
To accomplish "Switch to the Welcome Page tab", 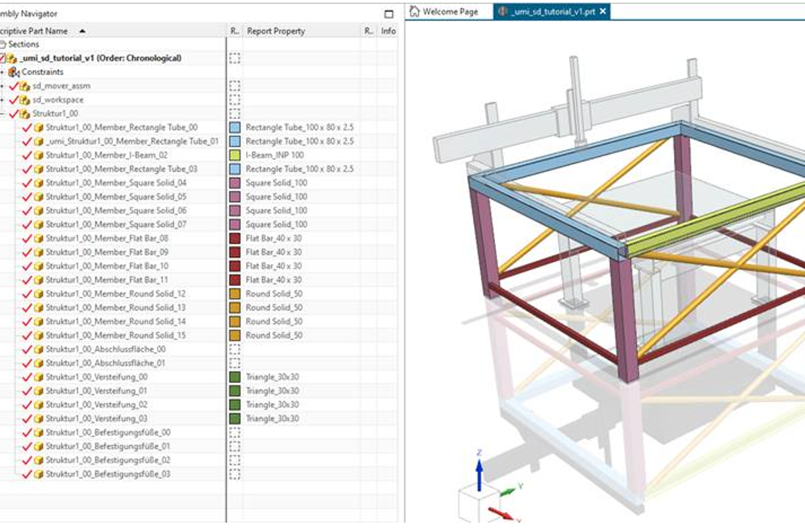I will (x=444, y=11).
